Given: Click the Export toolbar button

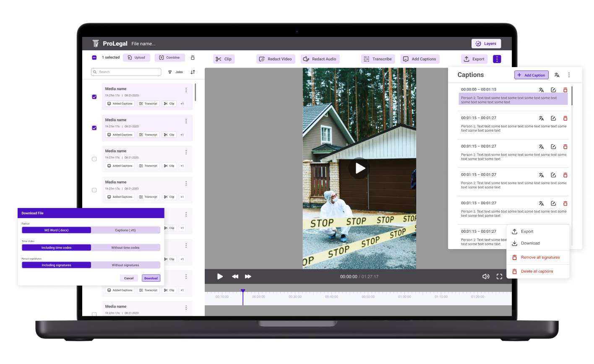Looking at the screenshot, I should tap(474, 59).
